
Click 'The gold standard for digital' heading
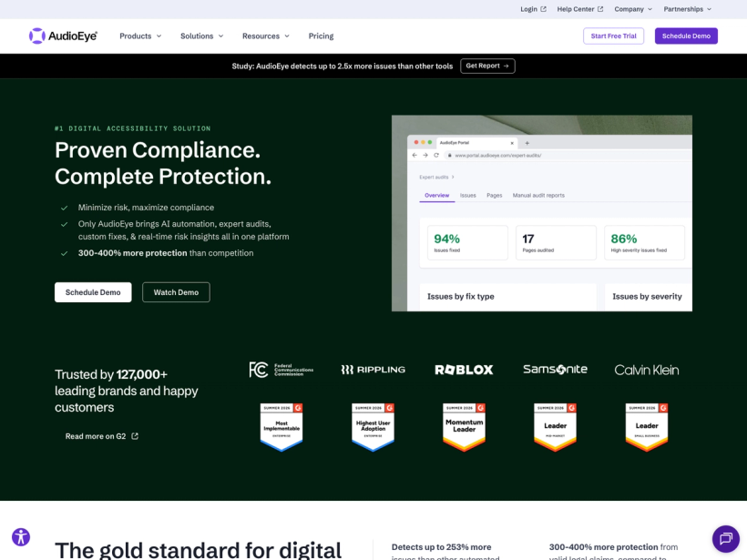tap(199, 550)
